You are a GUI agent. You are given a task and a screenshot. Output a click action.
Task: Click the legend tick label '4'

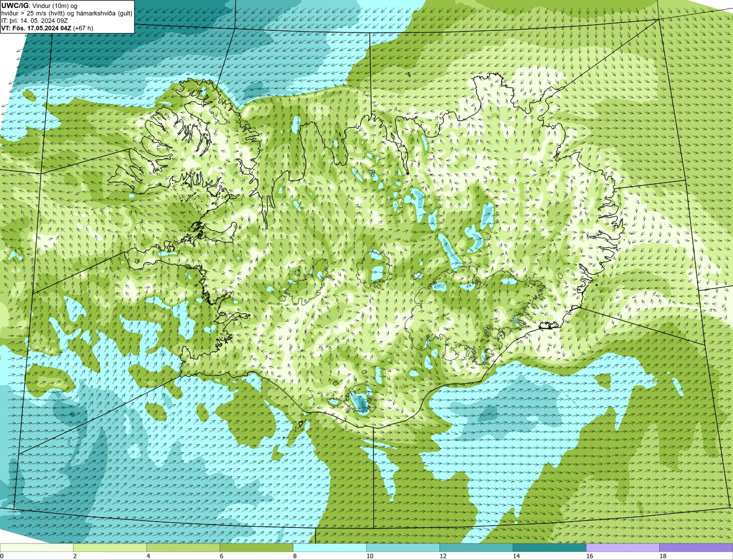pyautogui.click(x=148, y=556)
